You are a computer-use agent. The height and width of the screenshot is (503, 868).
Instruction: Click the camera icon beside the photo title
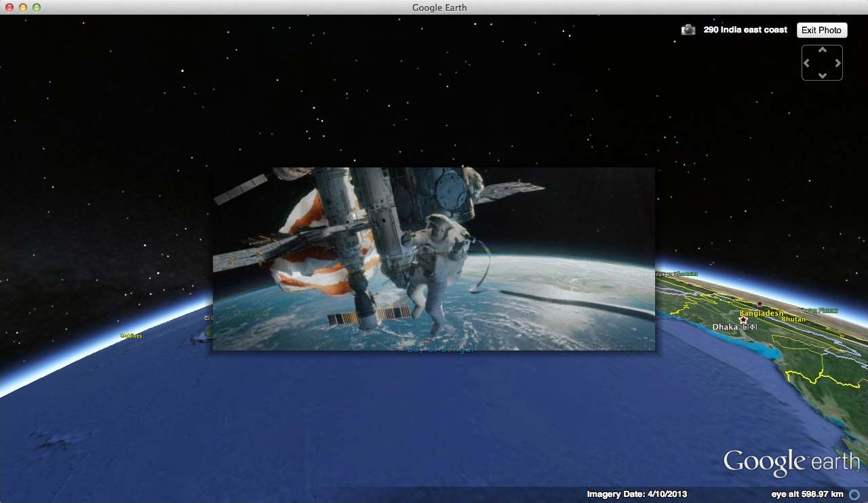click(x=688, y=30)
